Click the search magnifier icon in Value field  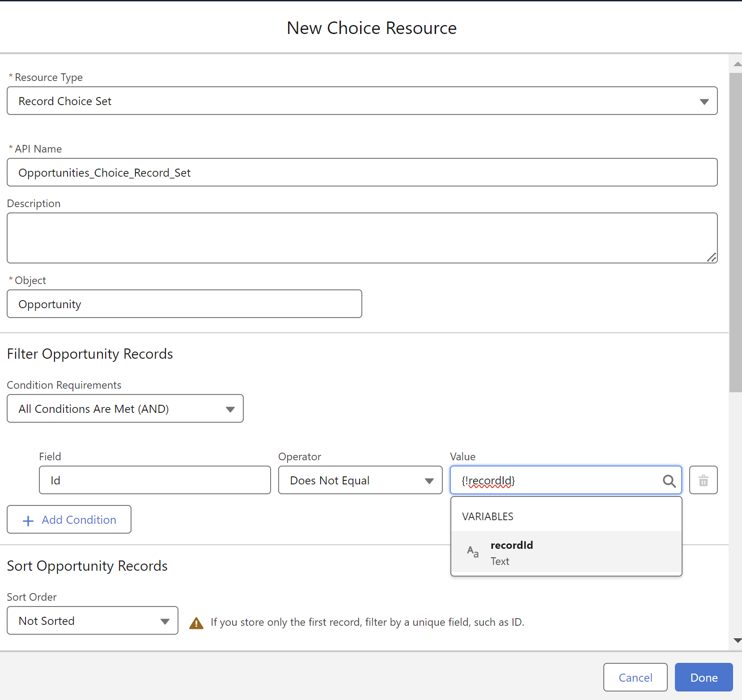click(x=669, y=481)
